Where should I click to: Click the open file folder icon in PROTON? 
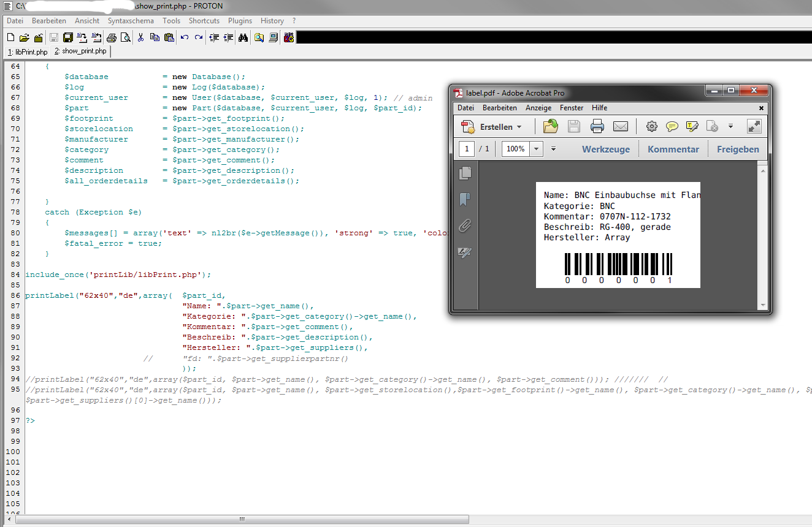point(24,37)
